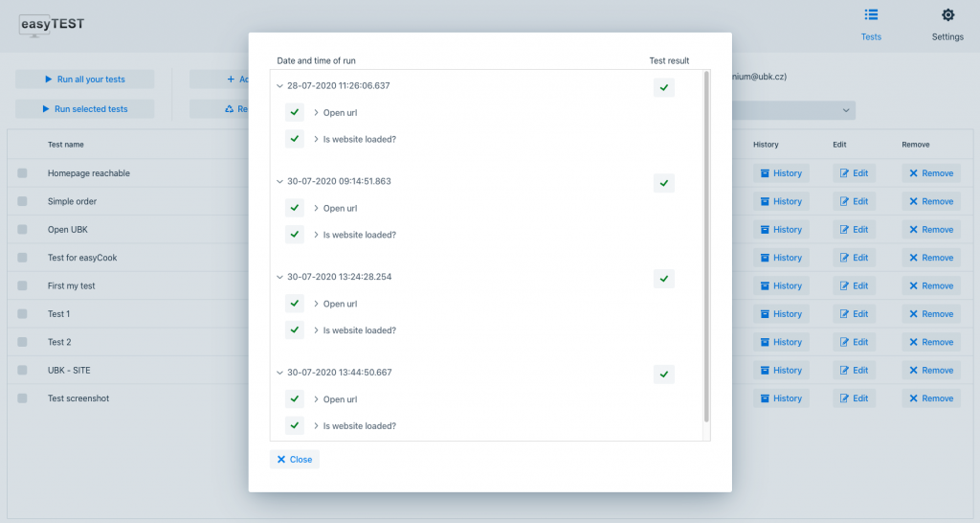The width and height of the screenshot is (980, 523).
Task: Click Open url checkmark under 28-07-2020 run
Action: click(295, 112)
